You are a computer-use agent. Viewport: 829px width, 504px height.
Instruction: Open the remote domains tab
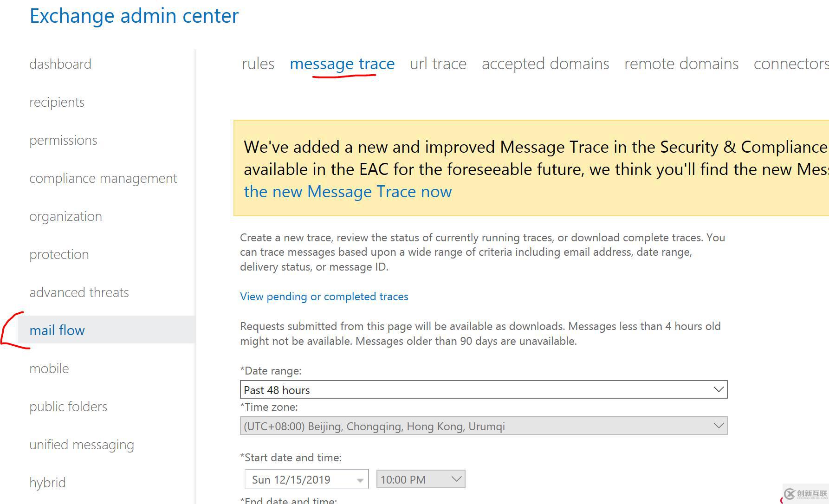(x=681, y=64)
